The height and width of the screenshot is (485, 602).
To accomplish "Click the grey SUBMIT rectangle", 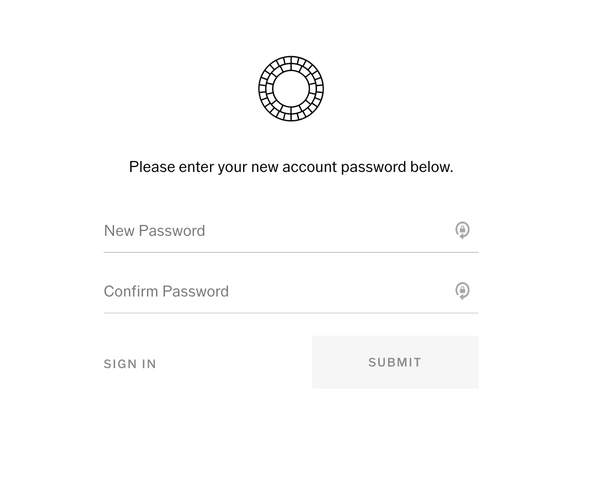I will 395,362.
